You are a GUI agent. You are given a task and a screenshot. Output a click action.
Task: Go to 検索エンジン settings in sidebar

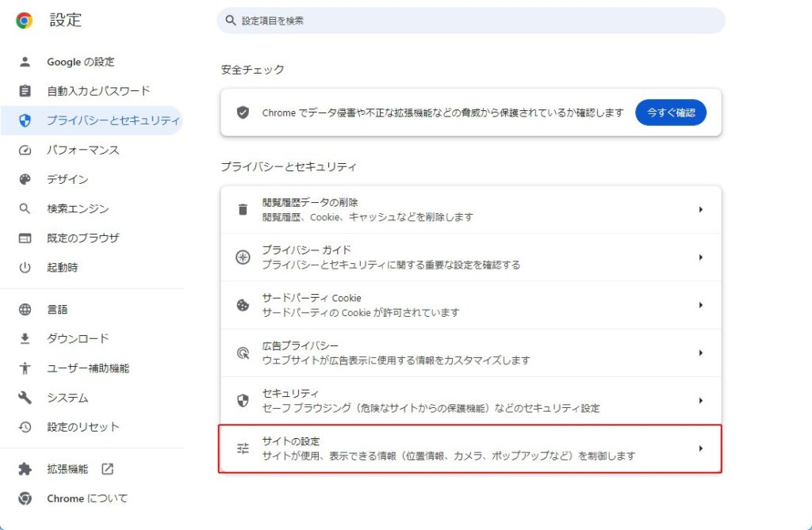78,208
